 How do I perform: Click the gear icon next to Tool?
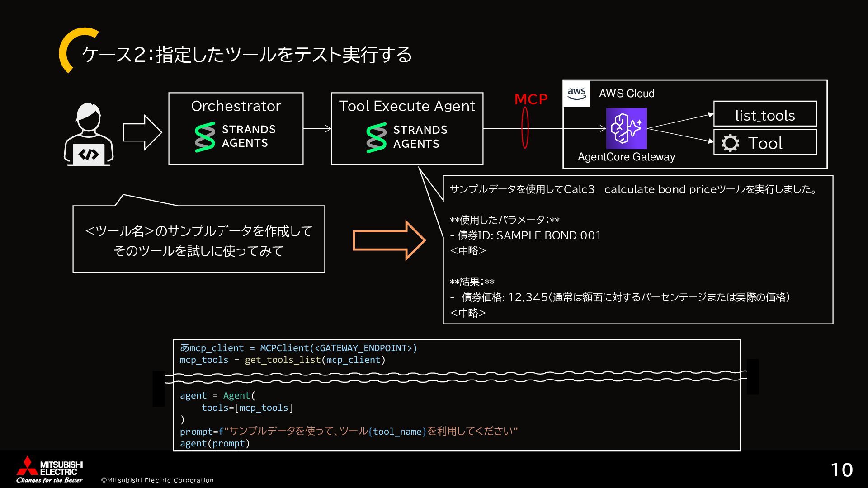(730, 143)
